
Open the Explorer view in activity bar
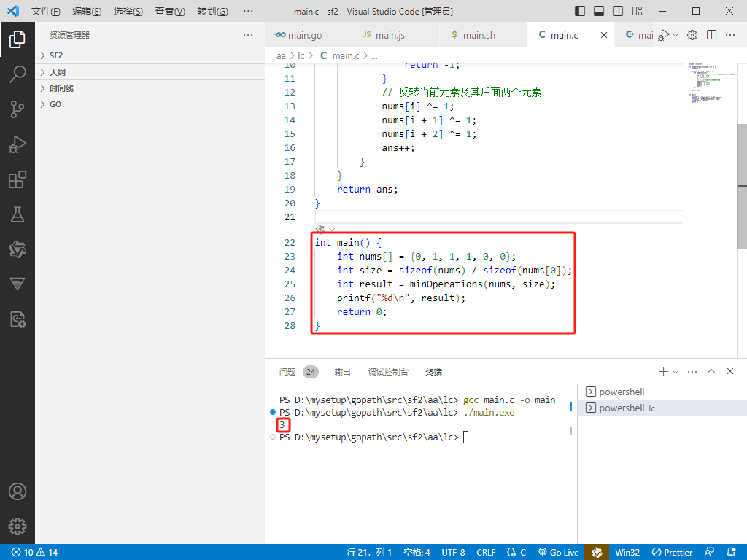[x=18, y=39]
